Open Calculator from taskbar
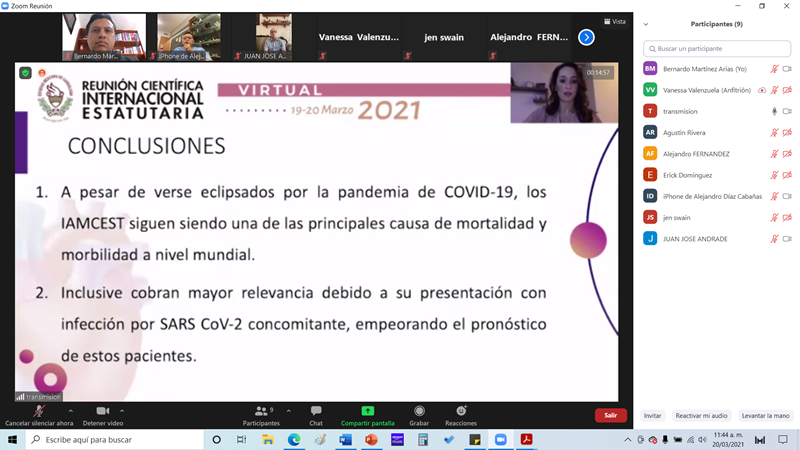This screenshot has height=450, width=800. point(423,439)
